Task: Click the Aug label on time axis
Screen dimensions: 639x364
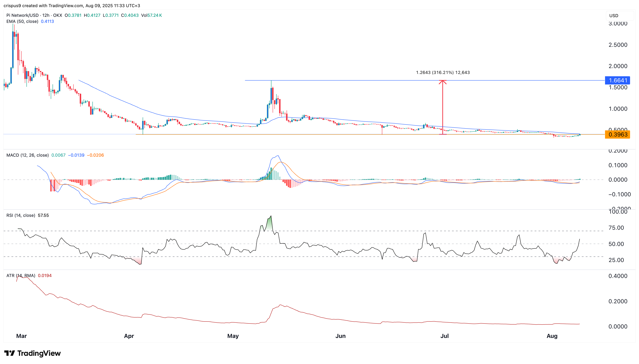Action: click(552, 336)
